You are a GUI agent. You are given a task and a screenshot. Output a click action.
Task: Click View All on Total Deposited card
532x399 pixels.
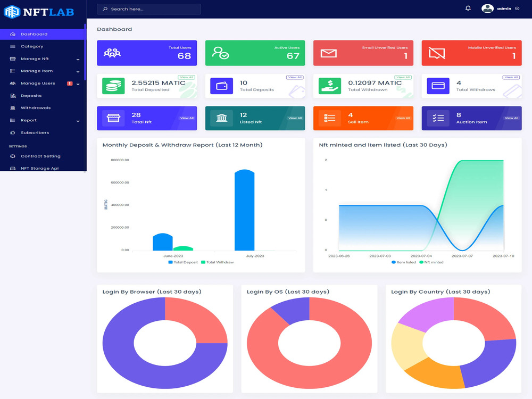click(186, 77)
